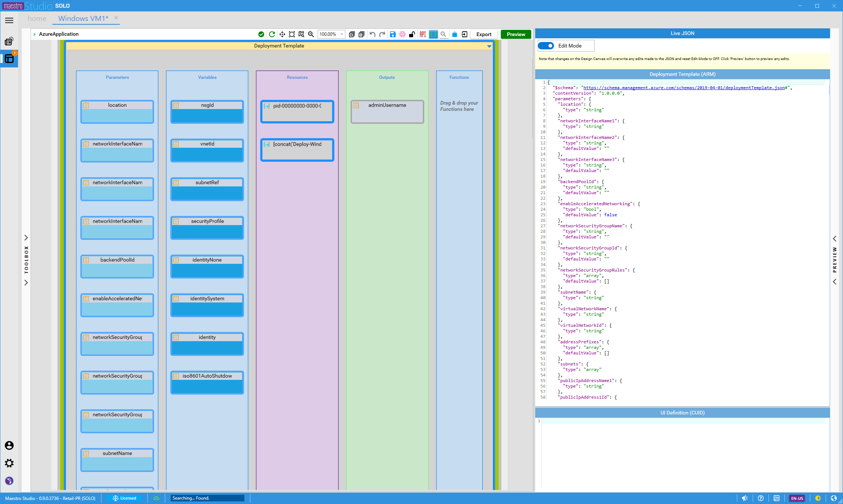Redo the last canvas change

click(382, 34)
